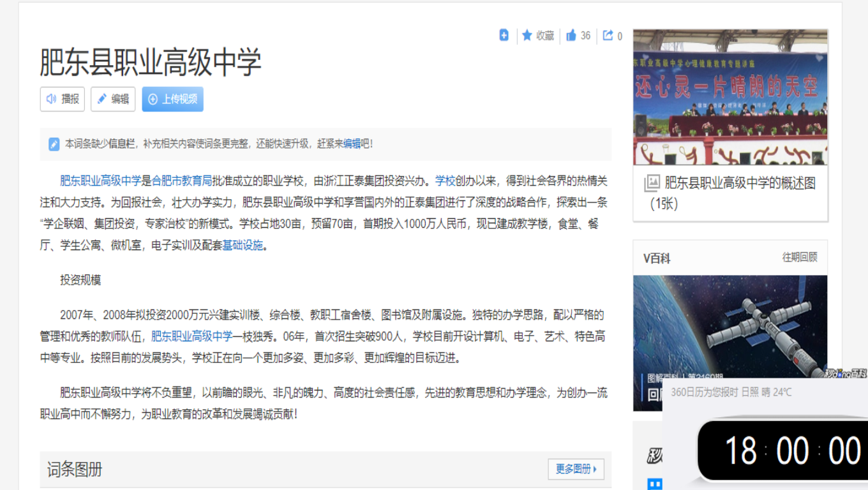Open 往期回顾 past reviews link
This screenshot has height=490, width=868.
(x=800, y=257)
